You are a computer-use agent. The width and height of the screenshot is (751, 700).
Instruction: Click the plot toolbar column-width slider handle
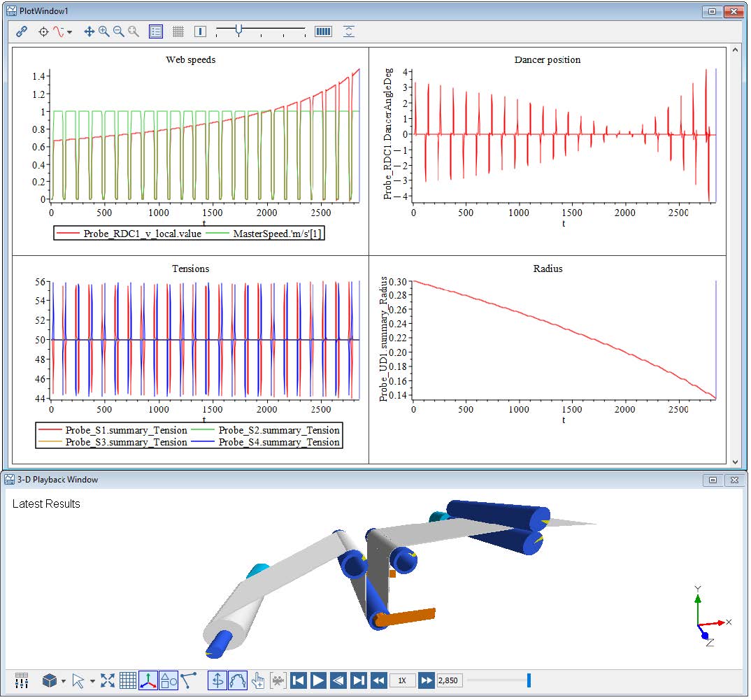[x=239, y=30]
